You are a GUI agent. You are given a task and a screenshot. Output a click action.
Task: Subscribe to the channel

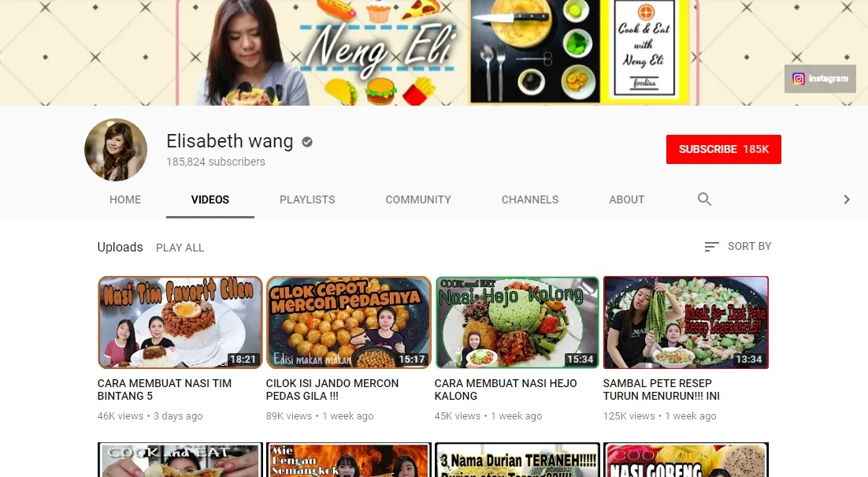point(723,148)
